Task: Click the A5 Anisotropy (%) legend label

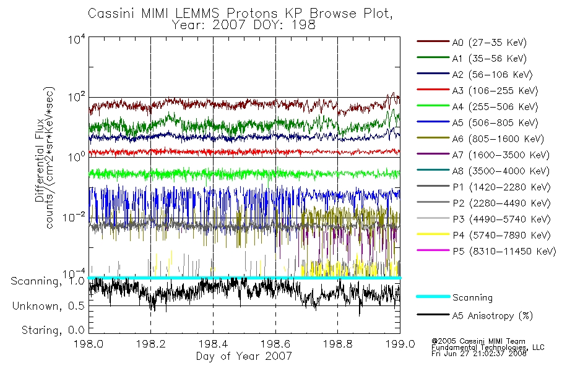Action: point(493,316)
